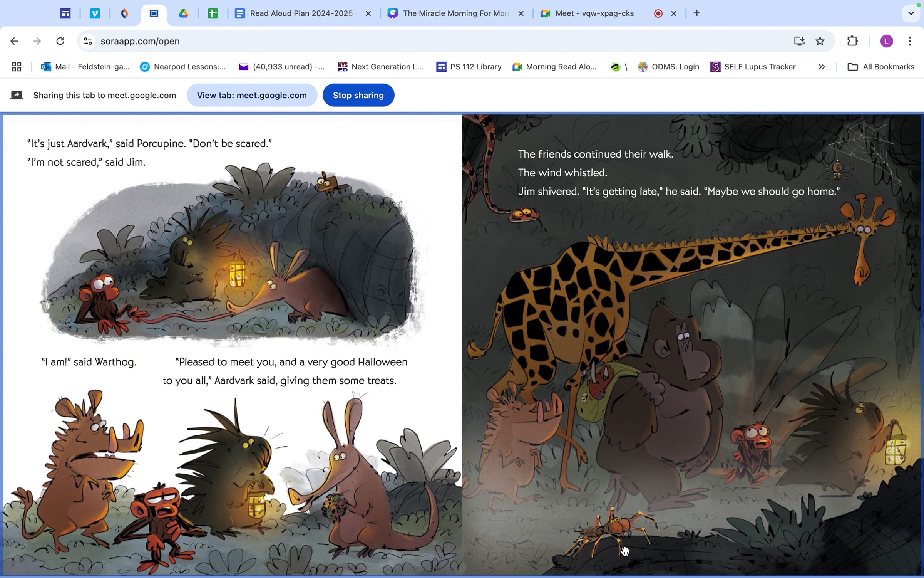This screenshot has width=924, height=578.
Task: Expand hidden bookmarks with double chevron
Action: 822,67
